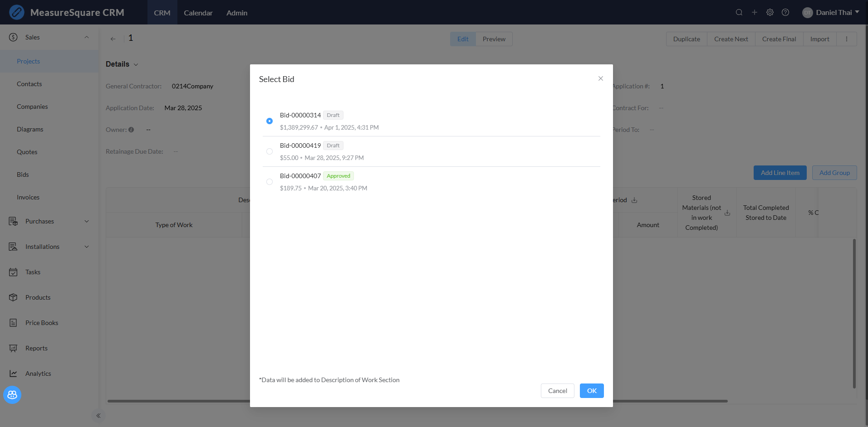Click the Type of Work column header
This screenshot has width=868, height=427.
174,225
